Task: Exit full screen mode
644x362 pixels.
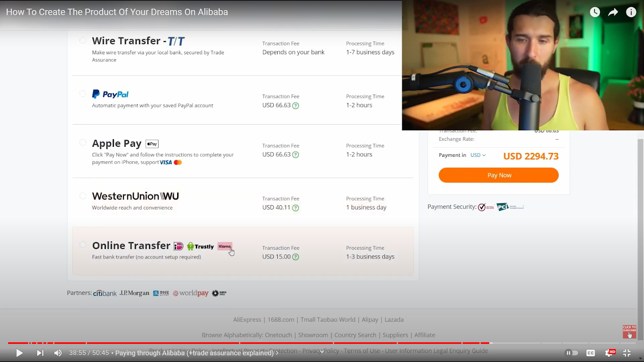Action: pos(627,353)
